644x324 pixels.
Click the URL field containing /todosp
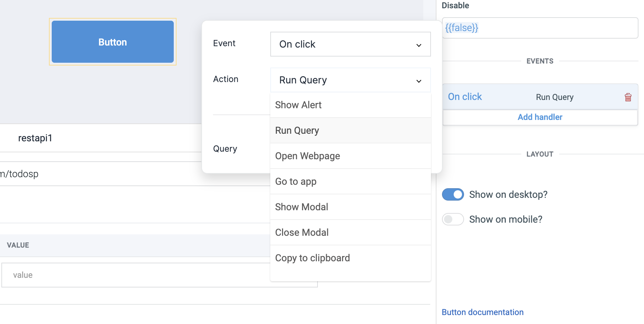tap(101, 174)
